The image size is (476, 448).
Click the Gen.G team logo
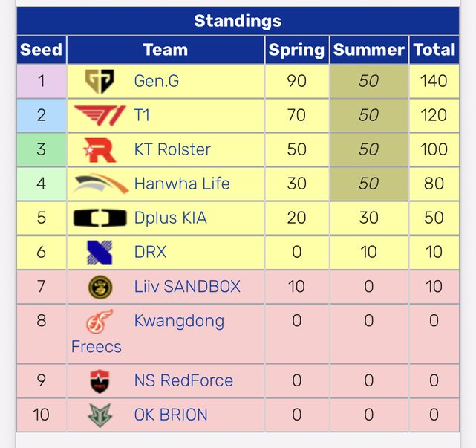(100, 81)
